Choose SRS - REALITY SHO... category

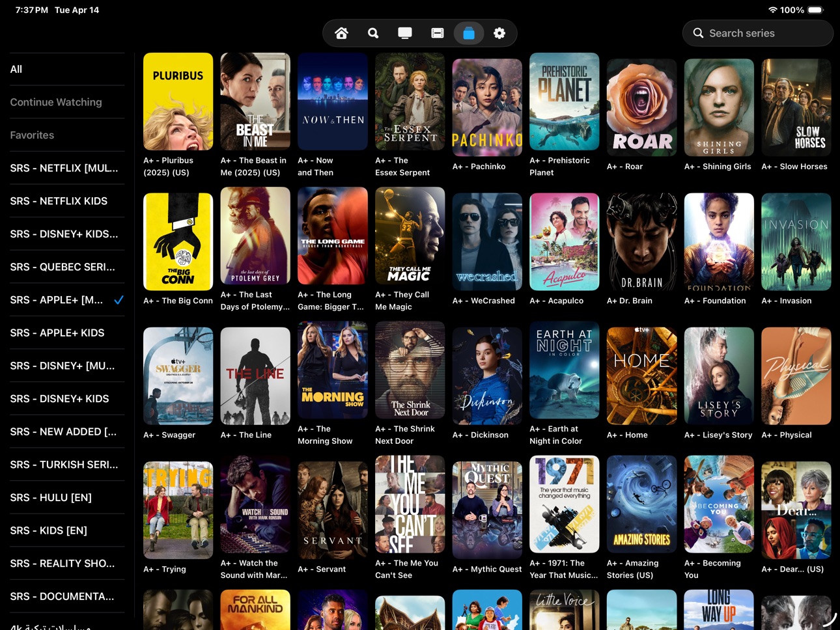coord(67,564)
